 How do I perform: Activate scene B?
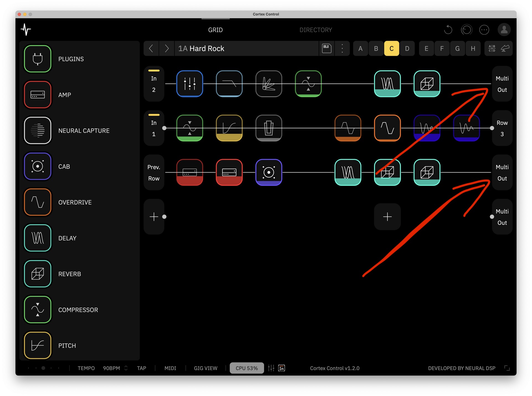[376, 49]
